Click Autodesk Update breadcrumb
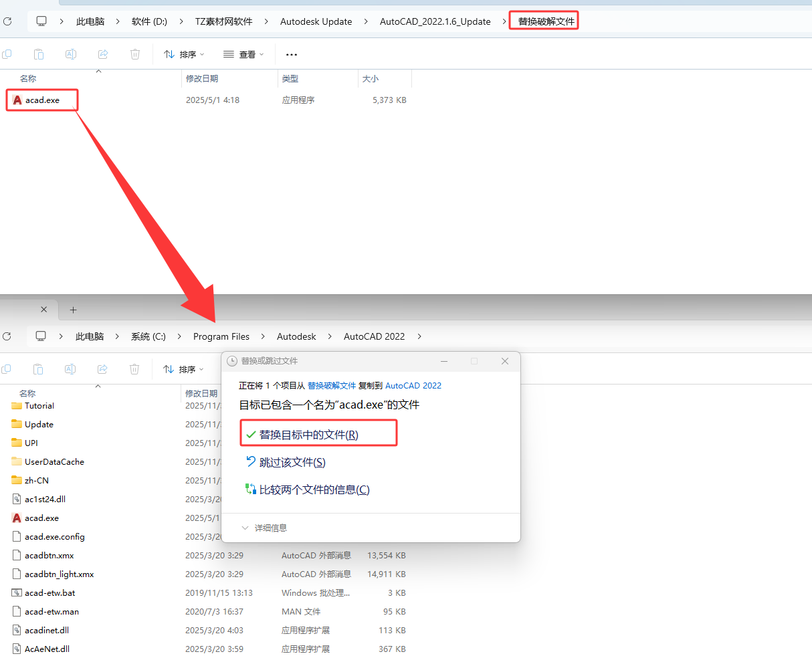The image size is (812, 656). click(316, 21)
